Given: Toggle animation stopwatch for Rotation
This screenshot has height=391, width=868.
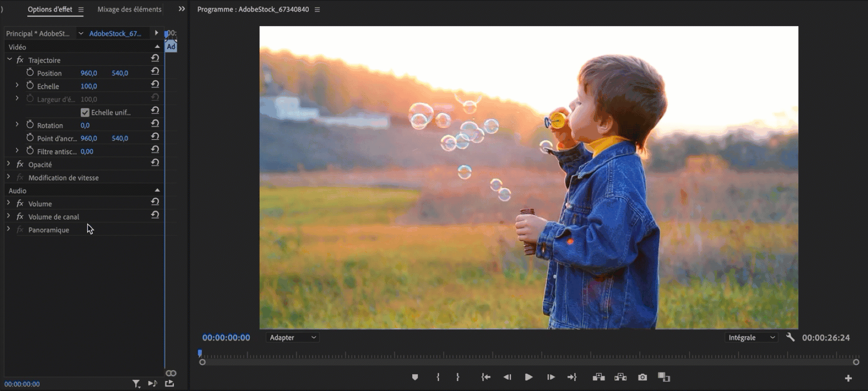Looking at the screenshot, I should click(30, 125).
